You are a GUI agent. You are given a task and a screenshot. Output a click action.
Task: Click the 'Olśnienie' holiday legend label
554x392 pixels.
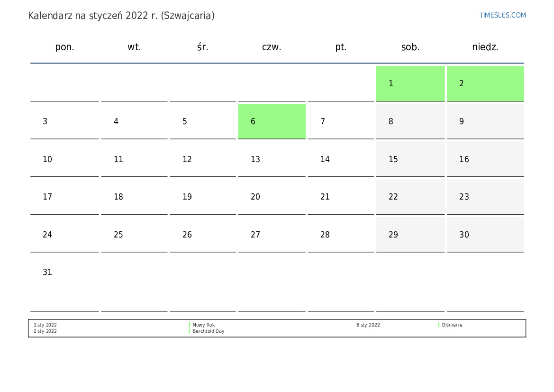(452, 325)
